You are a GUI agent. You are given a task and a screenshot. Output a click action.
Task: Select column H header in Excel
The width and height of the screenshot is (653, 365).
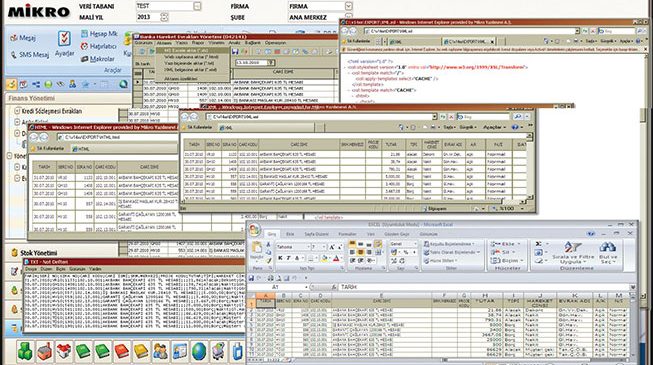pyautogui.click(x=485, y=295)
